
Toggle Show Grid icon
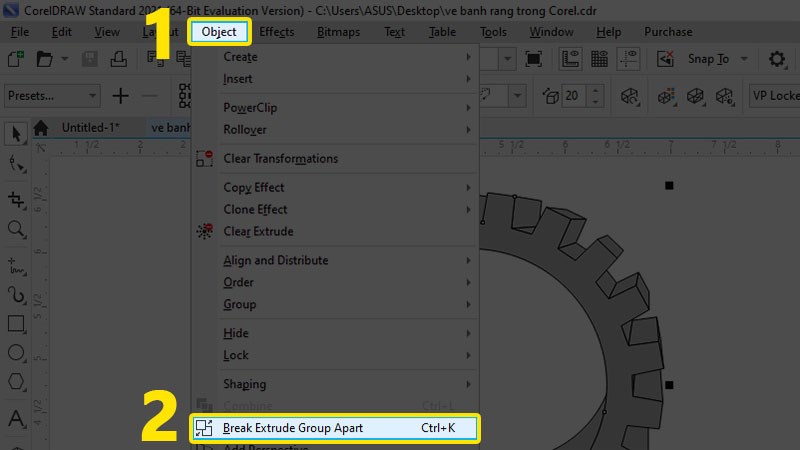pos(599,59)
